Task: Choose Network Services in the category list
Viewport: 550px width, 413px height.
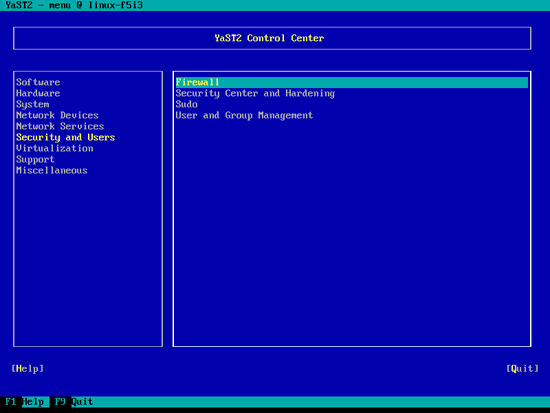Action: click(60, 126)
